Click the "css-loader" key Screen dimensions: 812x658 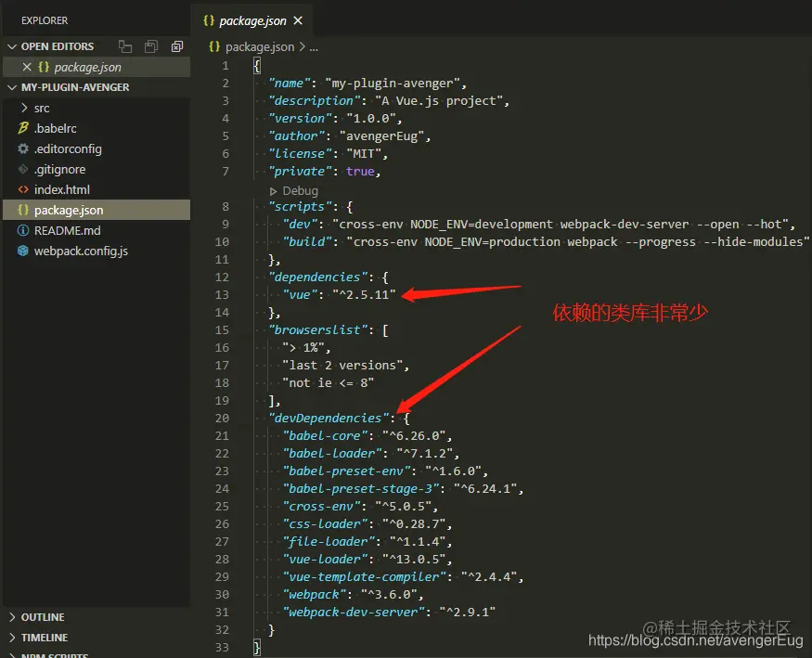(325, 523)
